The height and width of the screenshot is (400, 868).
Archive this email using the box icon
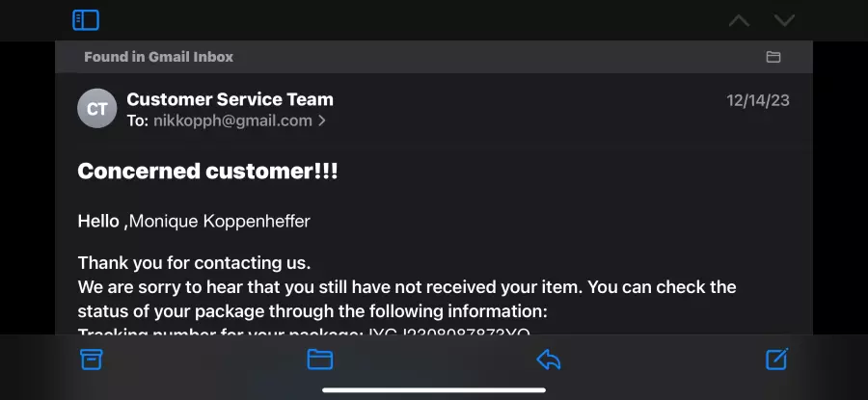(x=92, y=360)
